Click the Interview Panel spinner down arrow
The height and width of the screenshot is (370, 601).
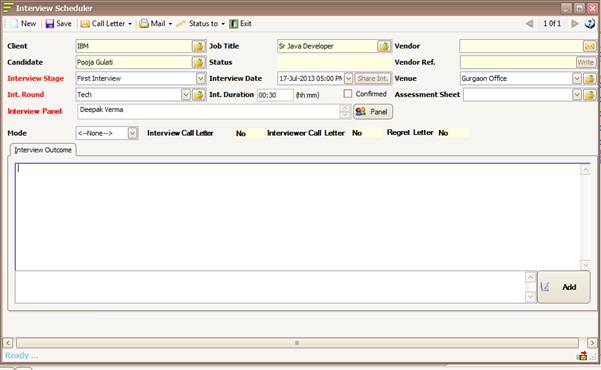point(345,115)
